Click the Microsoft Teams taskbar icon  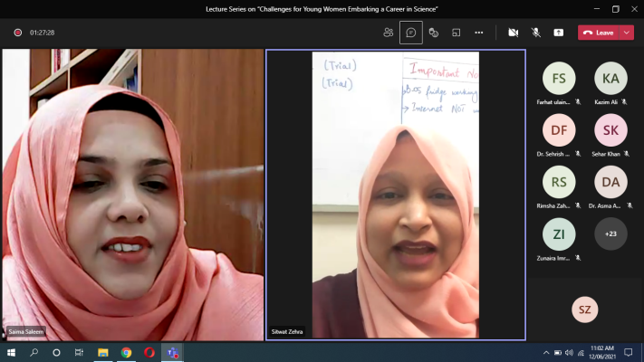click(172, 352)
